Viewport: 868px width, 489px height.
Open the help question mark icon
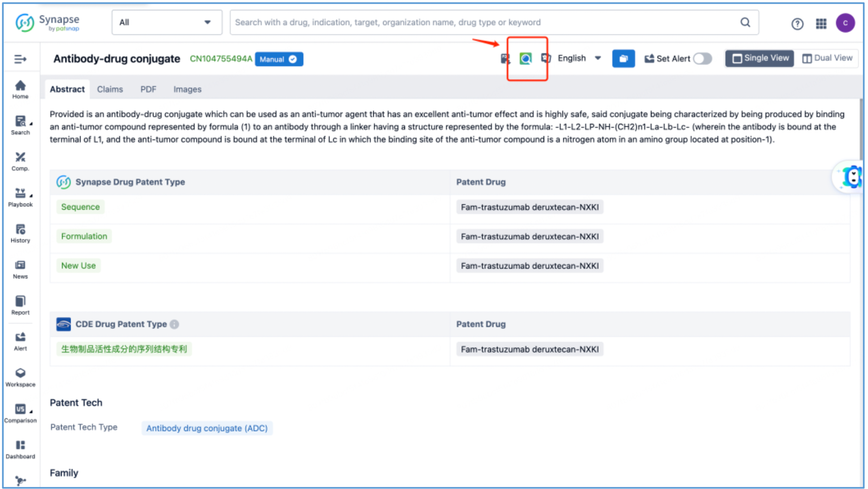[797, 24]
